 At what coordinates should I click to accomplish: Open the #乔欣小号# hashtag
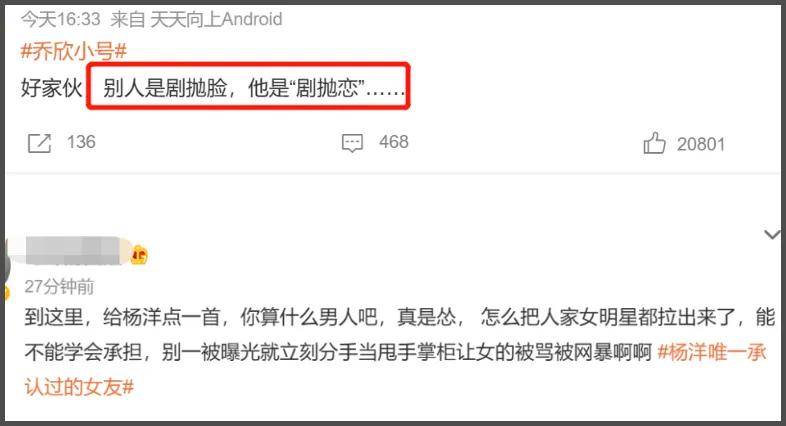click(x=73, y=51)
